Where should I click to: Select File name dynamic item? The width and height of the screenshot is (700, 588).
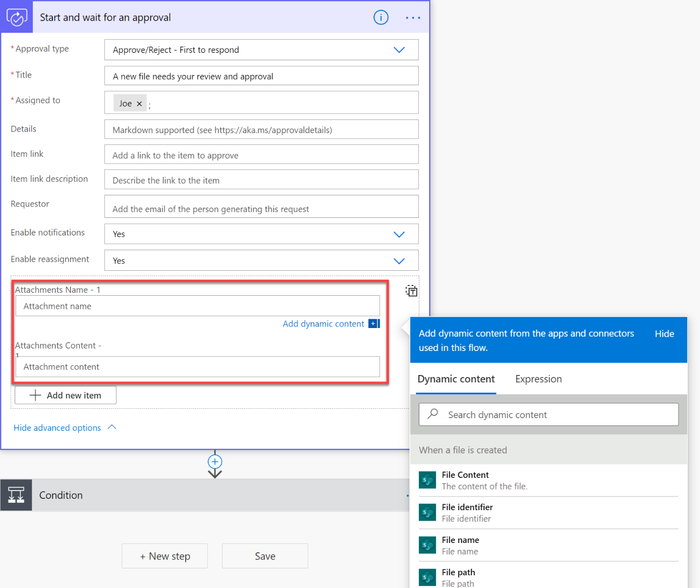pyautogui.click(x=549, y=545)
